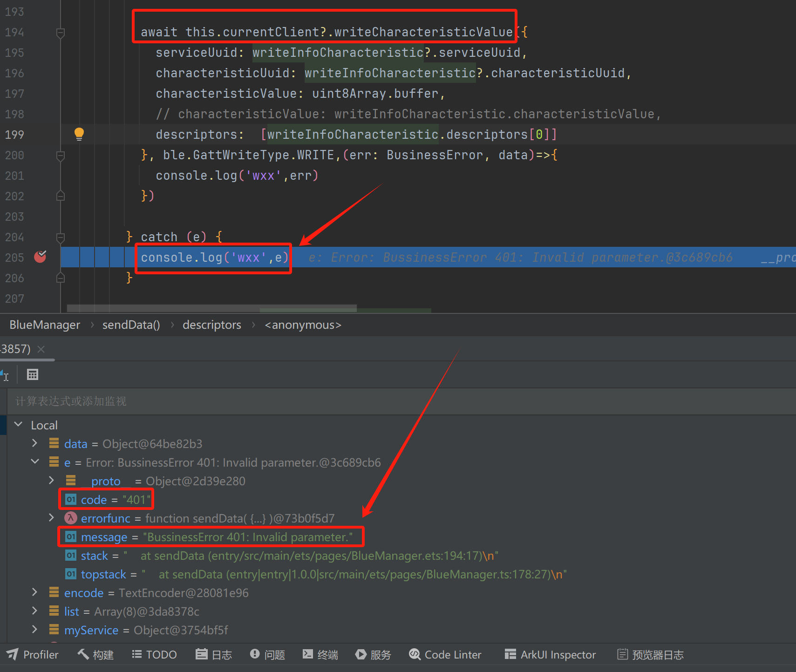Collapse the catch block fold at line 204
796x672 pixels.
point(61,238)
